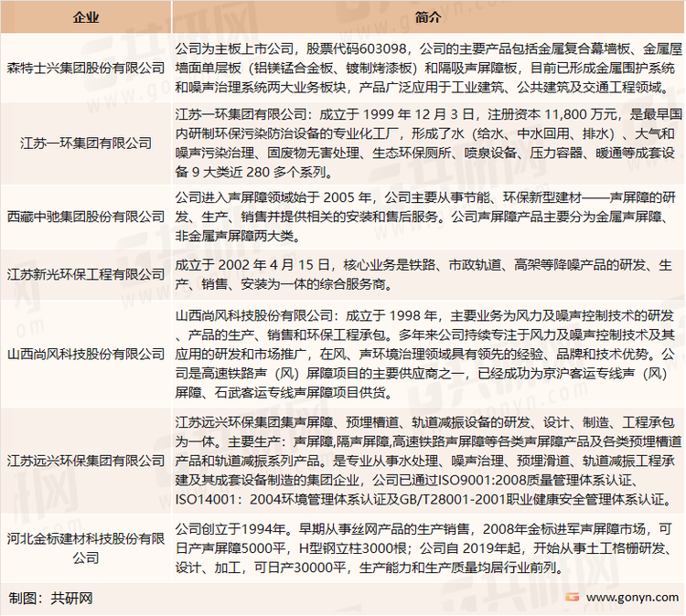686x616 pixels.
Task: Click description starting 公司创立于1994年
Action: click(x=428, y=548)
